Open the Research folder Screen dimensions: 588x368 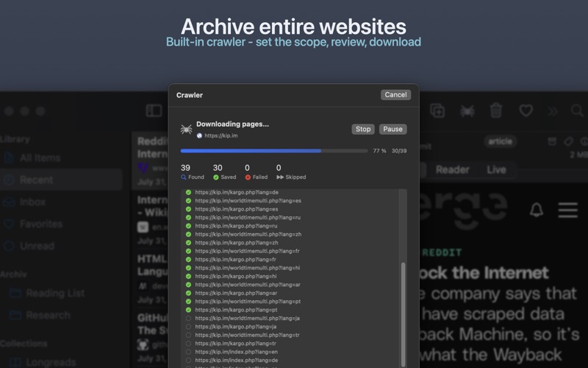pos(61,315)
